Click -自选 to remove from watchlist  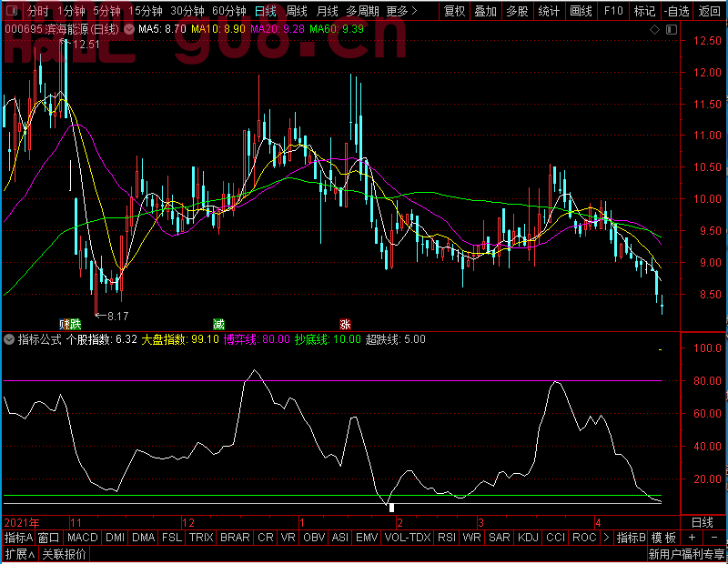coord(676,11)
